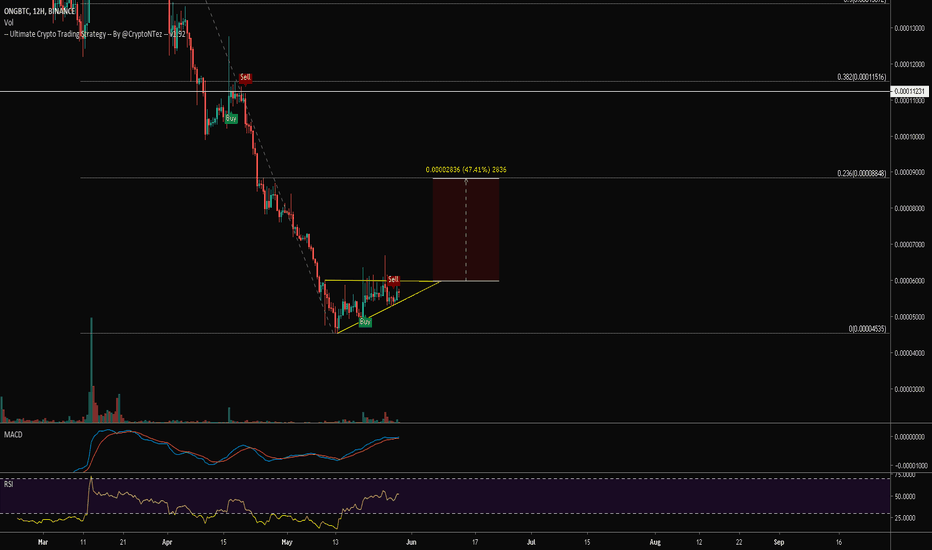The height and width of the screenshot is (550, 932).
Task: Click the Jun label on time axis
Action: [411, 542]
